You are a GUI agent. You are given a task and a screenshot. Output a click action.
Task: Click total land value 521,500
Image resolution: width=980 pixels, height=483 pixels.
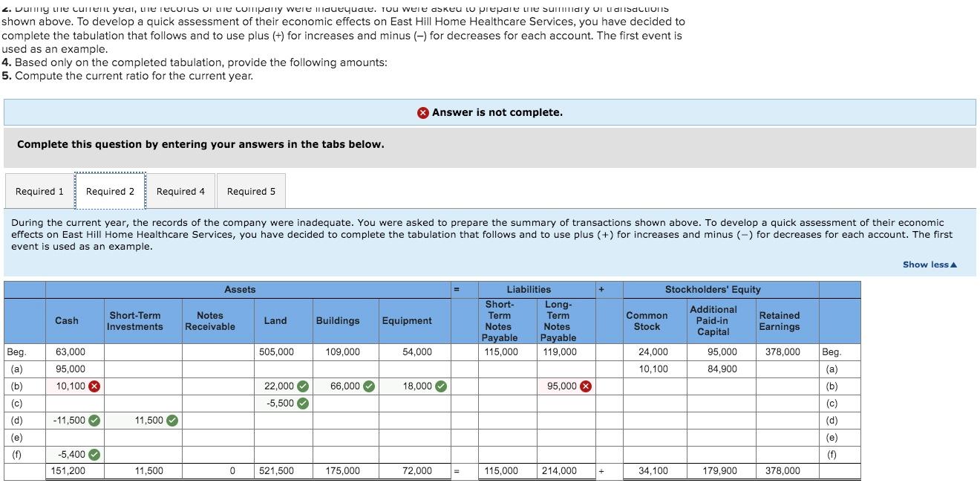276,471
